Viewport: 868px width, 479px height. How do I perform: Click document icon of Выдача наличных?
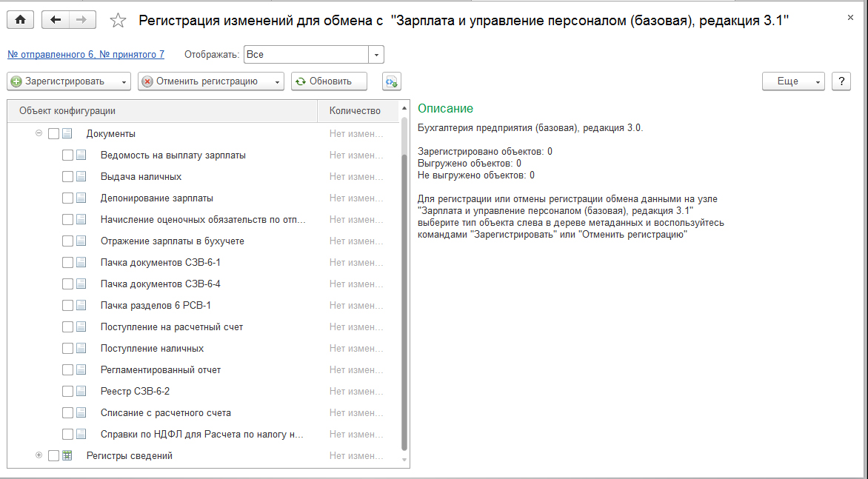[x=81, y=177]
